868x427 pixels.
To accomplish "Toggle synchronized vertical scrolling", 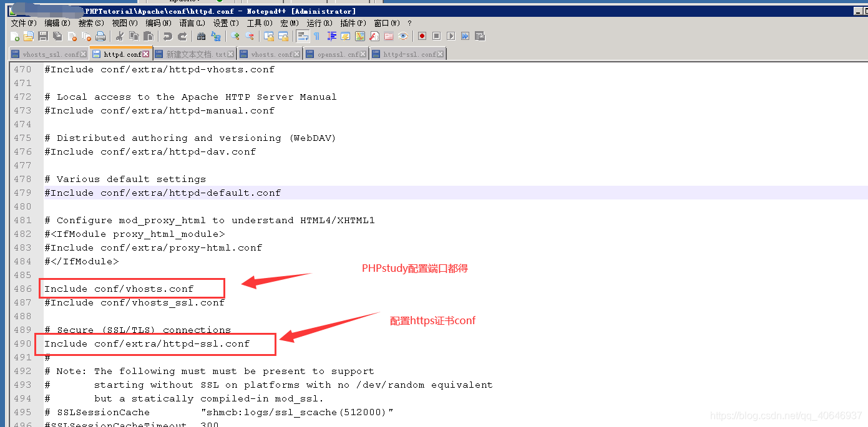I will tap(269, 36).
